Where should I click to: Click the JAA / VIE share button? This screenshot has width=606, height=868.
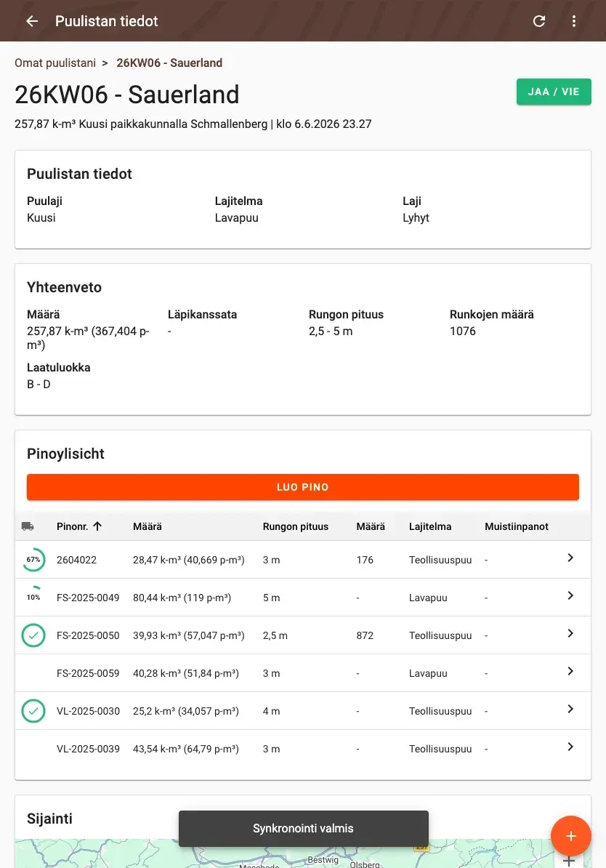(x=554, y=92)
